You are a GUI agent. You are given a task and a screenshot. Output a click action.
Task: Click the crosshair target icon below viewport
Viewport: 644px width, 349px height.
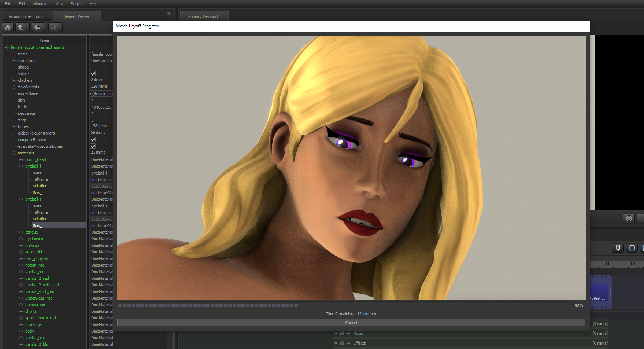click(629, 218)
